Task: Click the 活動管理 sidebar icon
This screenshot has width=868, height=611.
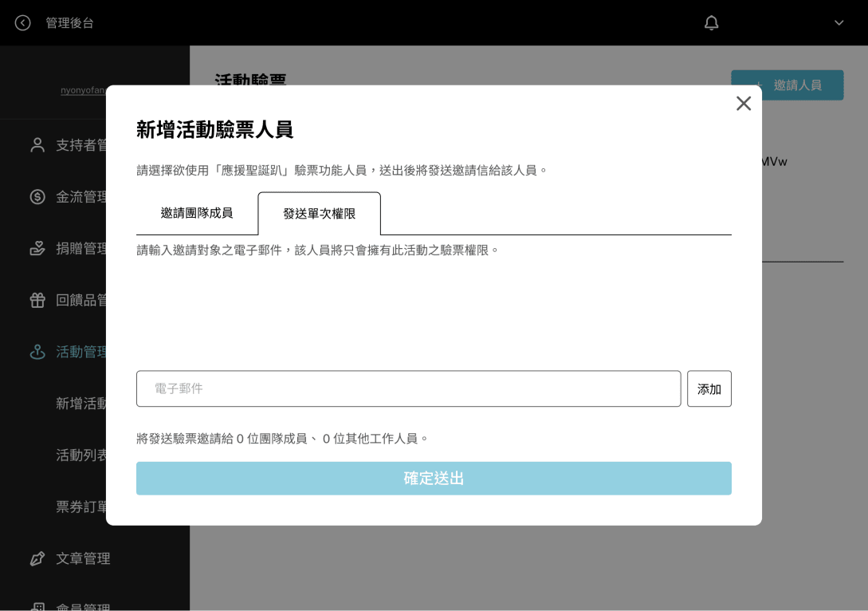Action: click(x=37, y=352)
